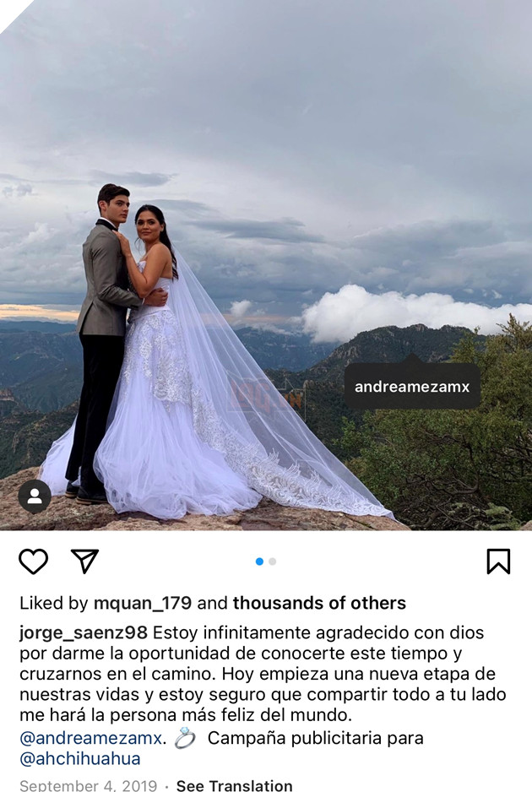
Task: Click the September 4, 2019 timestamp
Action: pyautogui.click(x=88, y=785)
